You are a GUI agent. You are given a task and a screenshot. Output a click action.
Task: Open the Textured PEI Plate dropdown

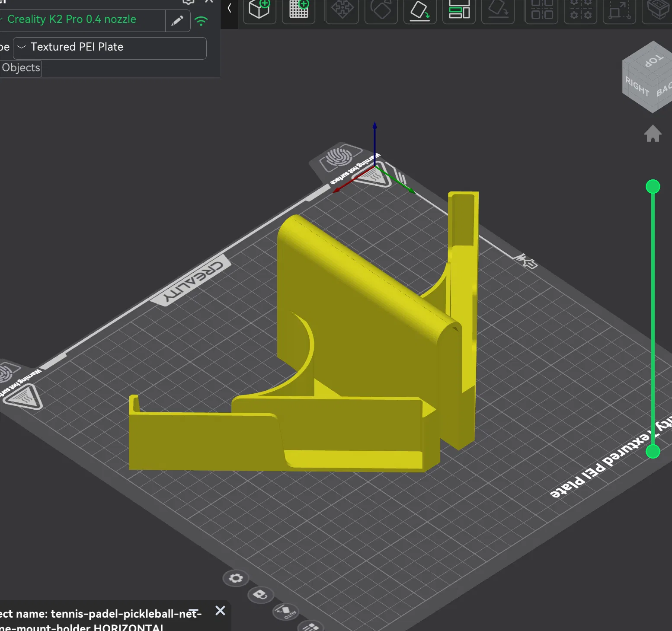click(x=110, y=48)
